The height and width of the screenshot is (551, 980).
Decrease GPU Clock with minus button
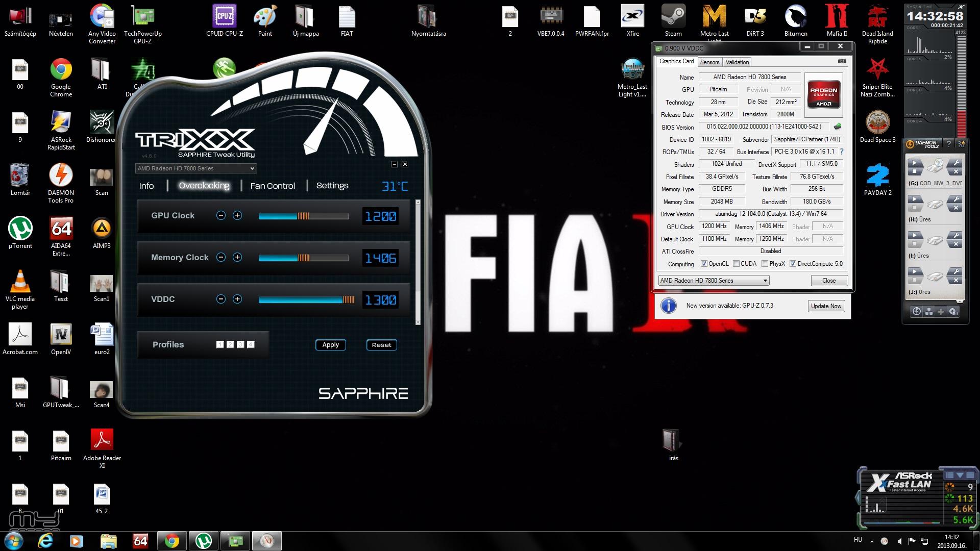[221, 216]
